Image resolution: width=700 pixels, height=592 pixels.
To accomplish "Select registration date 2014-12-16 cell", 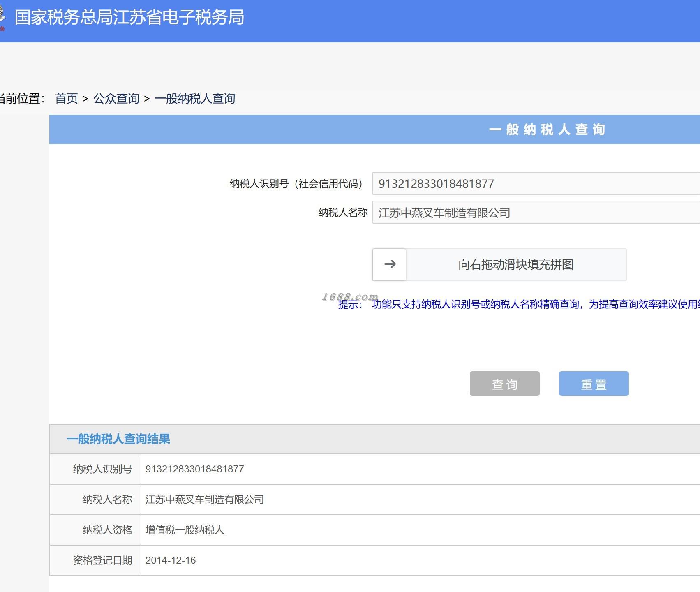I will click(x=171, y=560).
